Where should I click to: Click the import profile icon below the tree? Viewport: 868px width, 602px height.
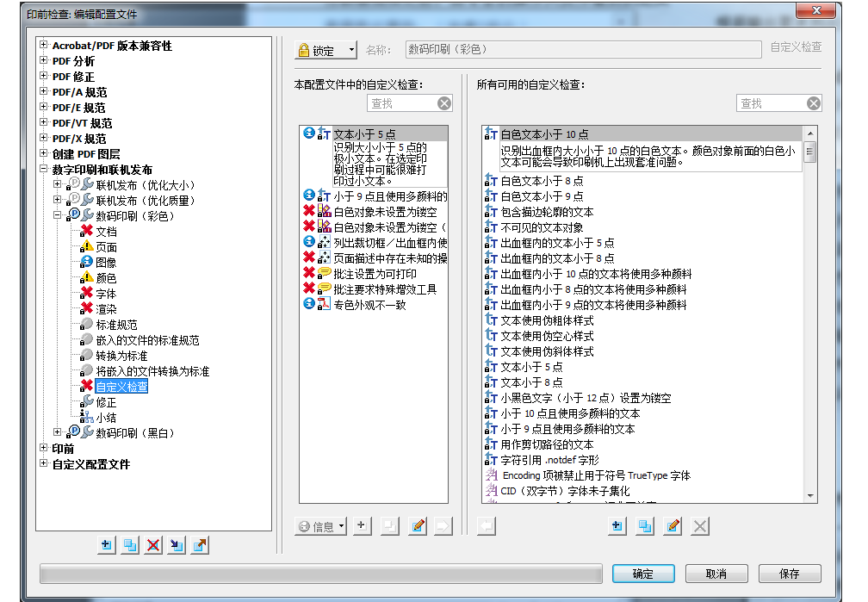(x=177, y=544)
